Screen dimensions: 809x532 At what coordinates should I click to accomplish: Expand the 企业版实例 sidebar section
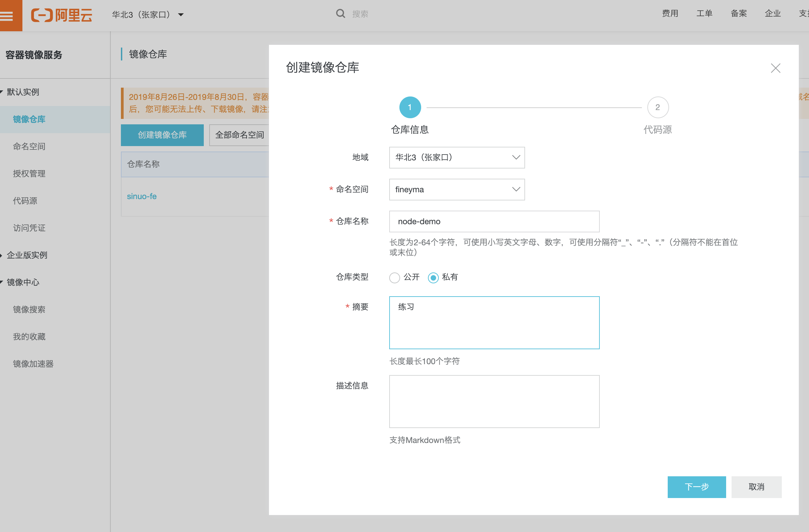[x=26, y=255]
